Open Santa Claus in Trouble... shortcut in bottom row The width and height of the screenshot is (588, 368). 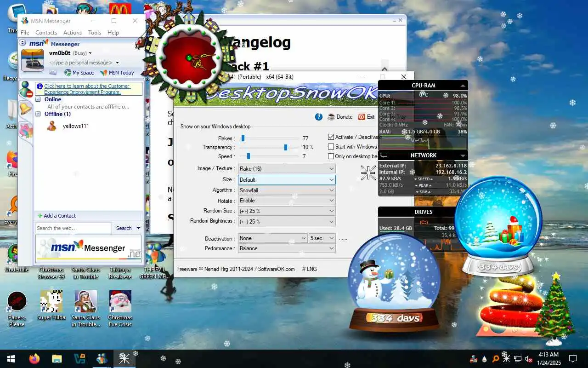86,308
